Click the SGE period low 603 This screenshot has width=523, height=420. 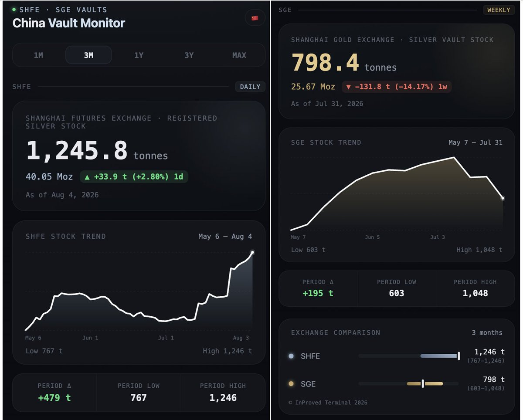click(x=397, y=293)
